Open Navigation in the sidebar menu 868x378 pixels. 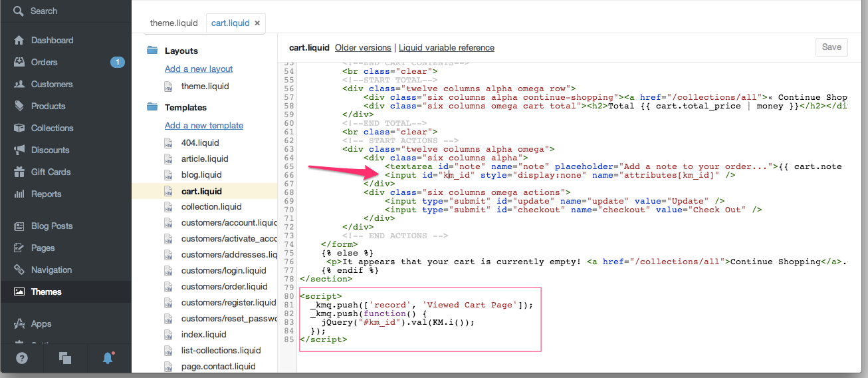51,270
